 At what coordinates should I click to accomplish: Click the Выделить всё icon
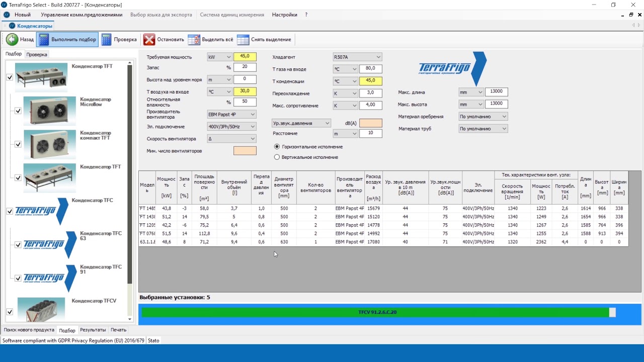194,40
